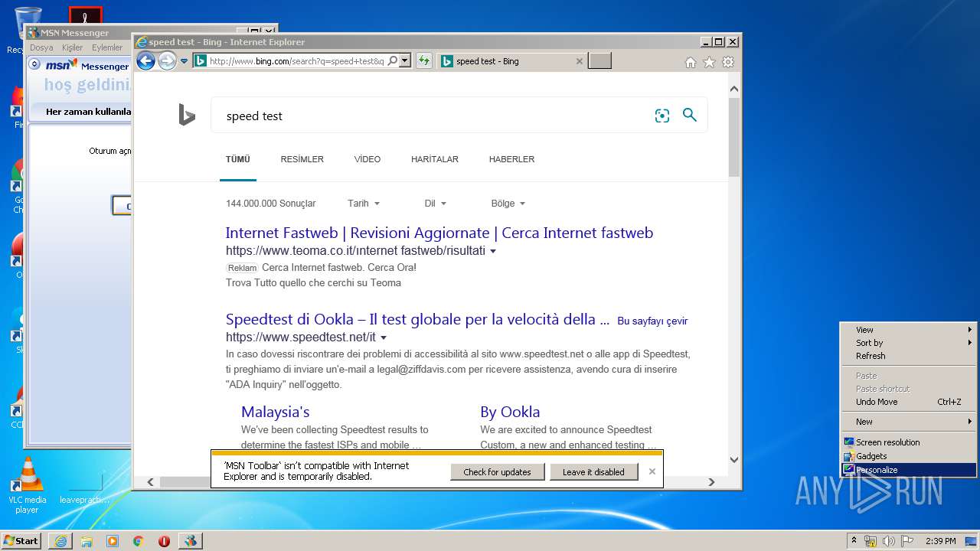Expand the Bölge filter dropdown

[x=508, y=204]
